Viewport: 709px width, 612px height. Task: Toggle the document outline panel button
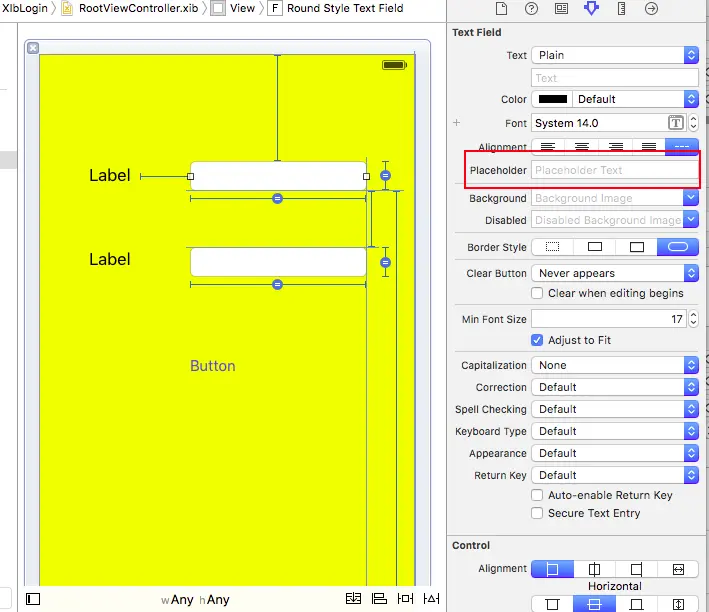click(33, 599)
